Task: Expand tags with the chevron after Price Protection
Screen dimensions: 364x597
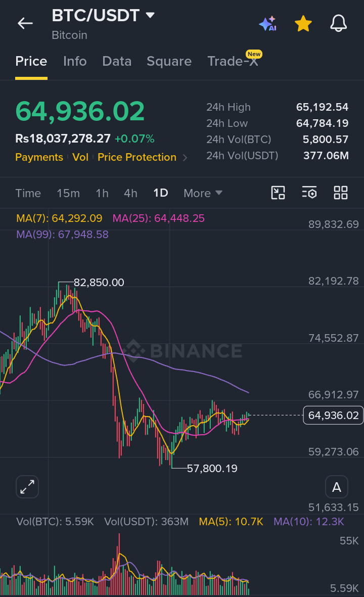Action: [185, 158]
